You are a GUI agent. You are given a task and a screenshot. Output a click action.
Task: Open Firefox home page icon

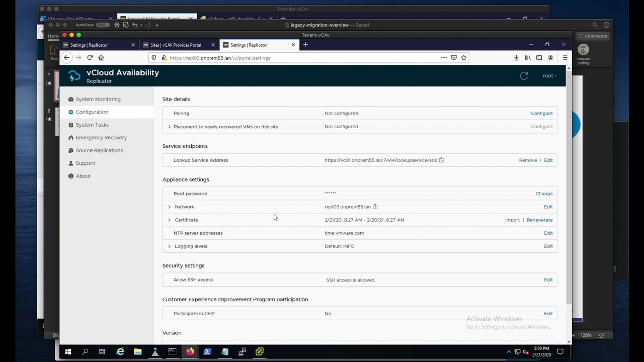coord(101,58)
